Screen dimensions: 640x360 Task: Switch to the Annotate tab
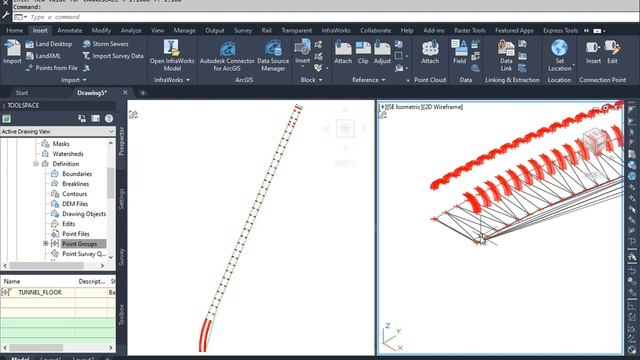69,30
